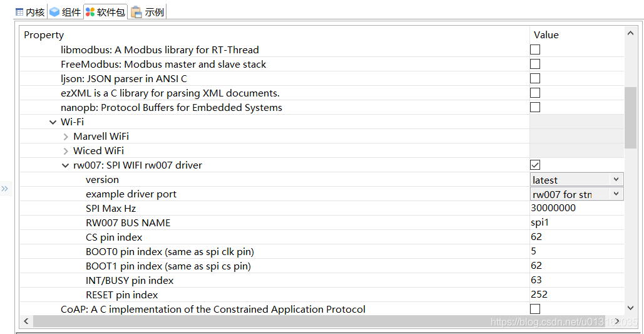
Task: Select the ezXML C library row
Action: pyautogui.click(x=170, y=93)
